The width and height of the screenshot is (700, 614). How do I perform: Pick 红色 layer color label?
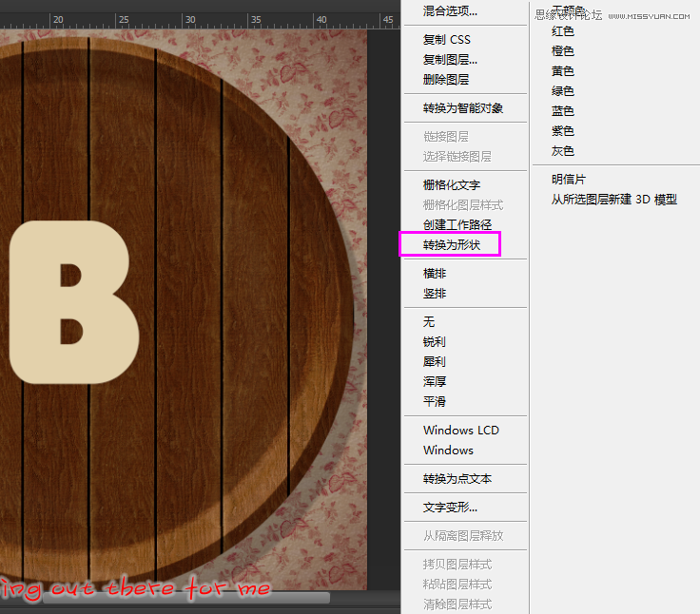pos(562,31)
